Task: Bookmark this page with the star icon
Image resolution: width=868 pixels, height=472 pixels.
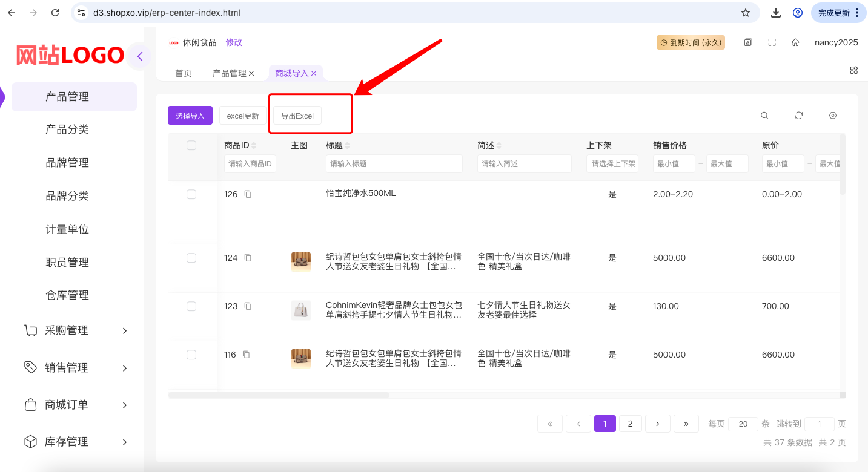Action: pyautogui.click(x=746, y=13)
